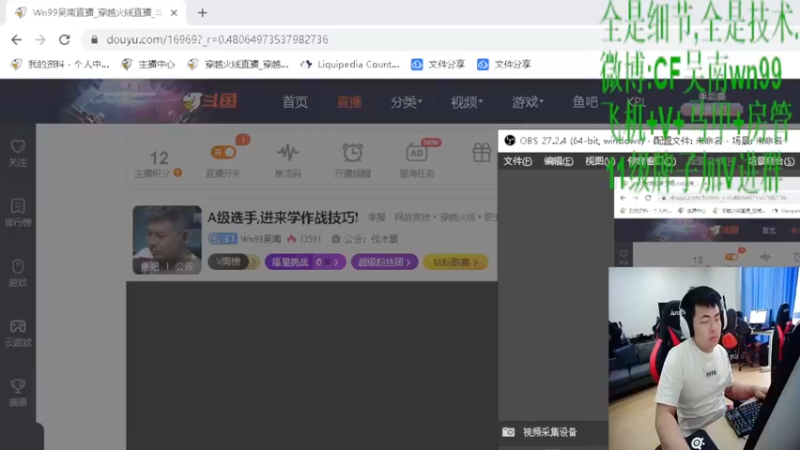Open the Liquipedia Count... bookmark

click(x=349, y=64)
